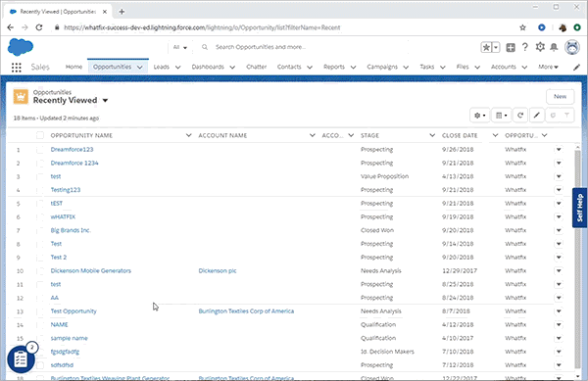Image resolution: width=588 pixels, height=381 pixels.
Task: Click the orange Opportunities crown icon
Action: pyautogui.click(x=21, y=97)
